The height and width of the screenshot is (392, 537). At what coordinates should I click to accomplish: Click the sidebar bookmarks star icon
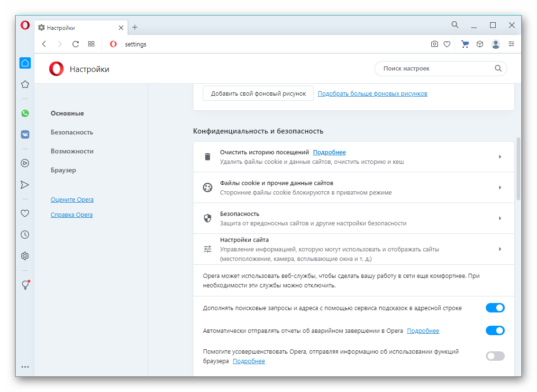25,84
